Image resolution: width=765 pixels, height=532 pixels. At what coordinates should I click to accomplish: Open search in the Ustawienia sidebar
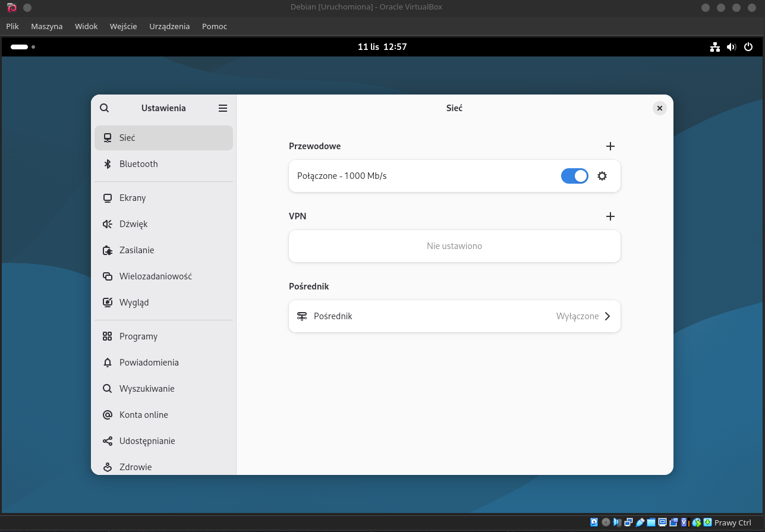(x=105, y=108)
